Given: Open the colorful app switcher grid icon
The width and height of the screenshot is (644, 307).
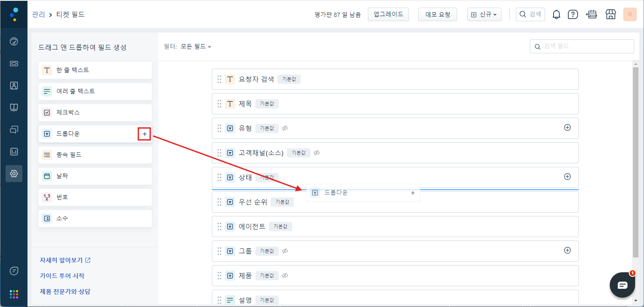Looking at the screenshot, I should click(14, 294).
